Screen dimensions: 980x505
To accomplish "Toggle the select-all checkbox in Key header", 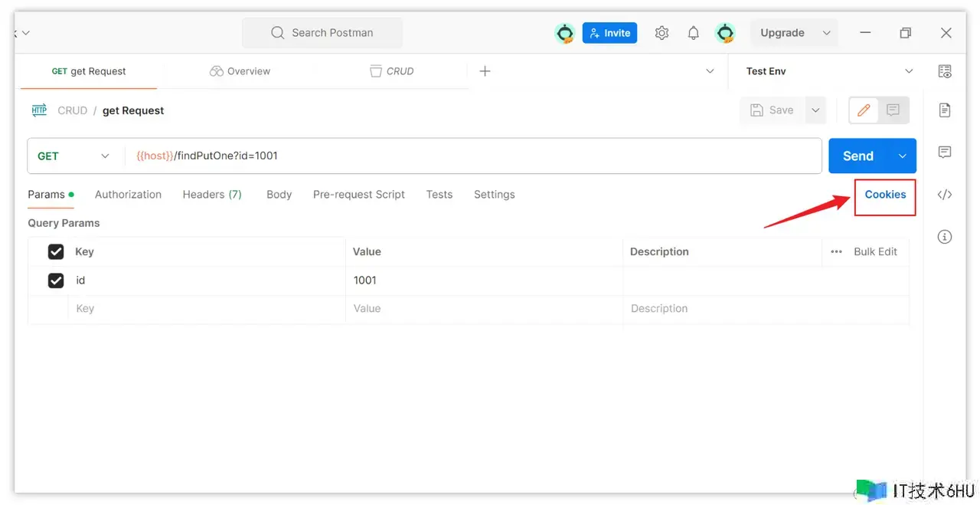I will click(56, 251).
